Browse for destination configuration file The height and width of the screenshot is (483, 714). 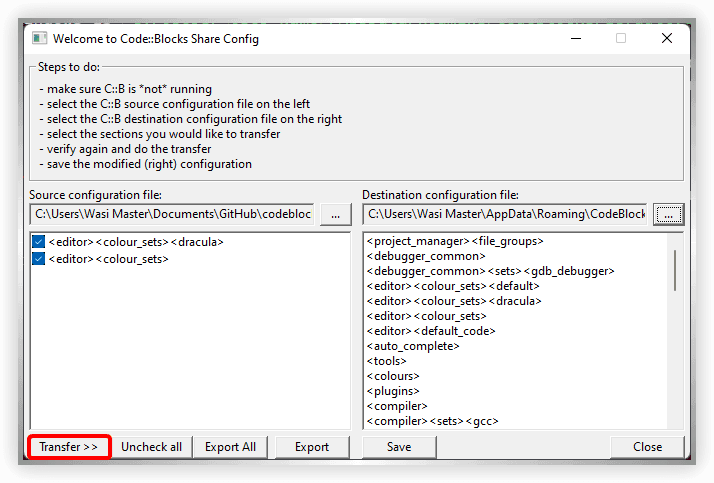click(669, 214)
